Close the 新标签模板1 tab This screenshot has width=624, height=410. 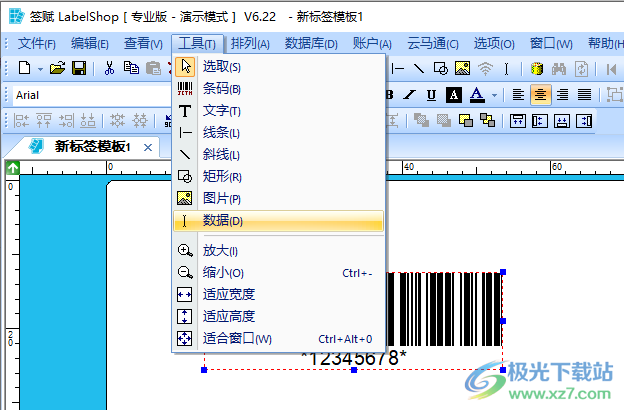pos(148,148)
